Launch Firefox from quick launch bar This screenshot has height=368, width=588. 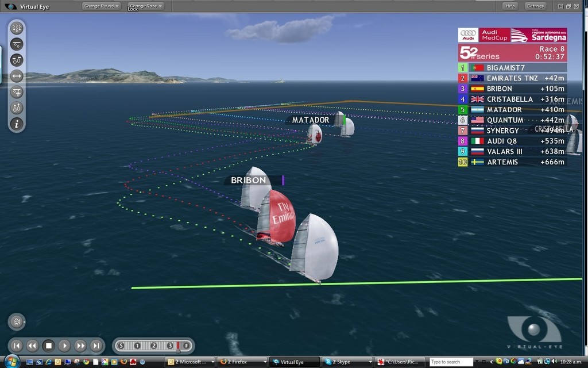(123, 362)
